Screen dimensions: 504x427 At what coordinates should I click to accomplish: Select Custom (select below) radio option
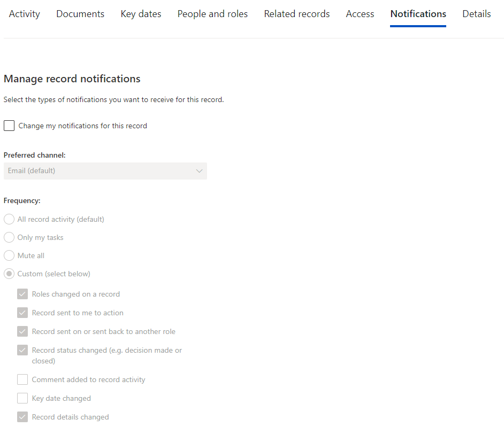[9, 274]
